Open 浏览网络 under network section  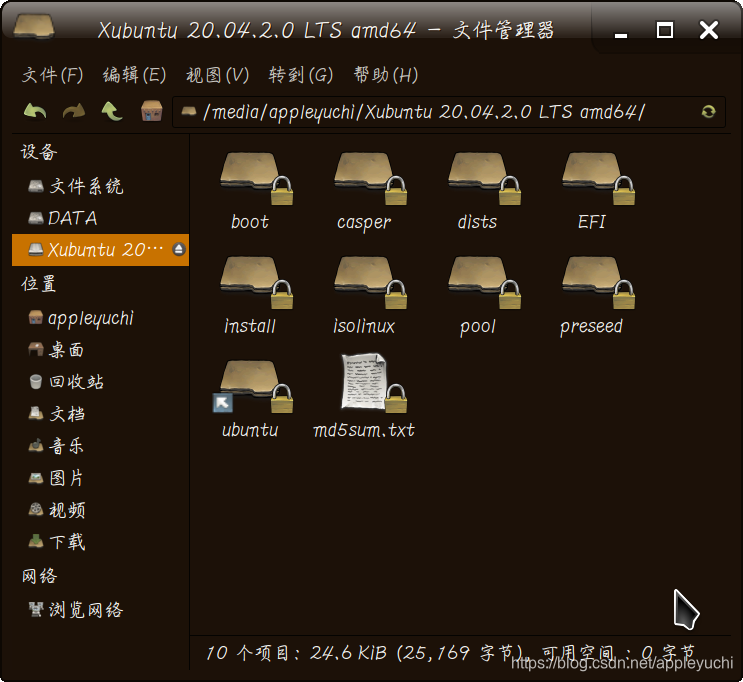(86, 610)
